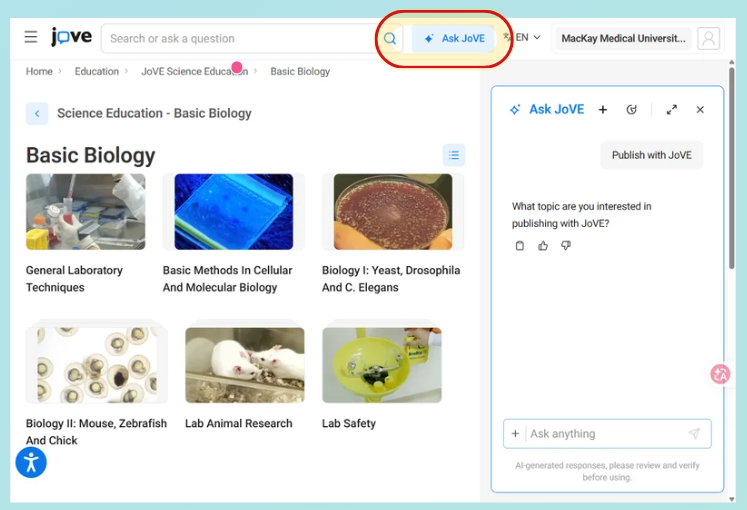Copy the assistant response
This screenshot has width=747, height=510.
(x=520, y=246)
